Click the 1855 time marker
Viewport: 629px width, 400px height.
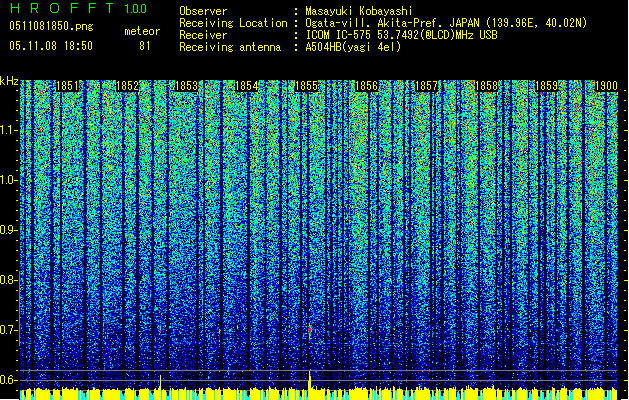click(x=307, y=87)
